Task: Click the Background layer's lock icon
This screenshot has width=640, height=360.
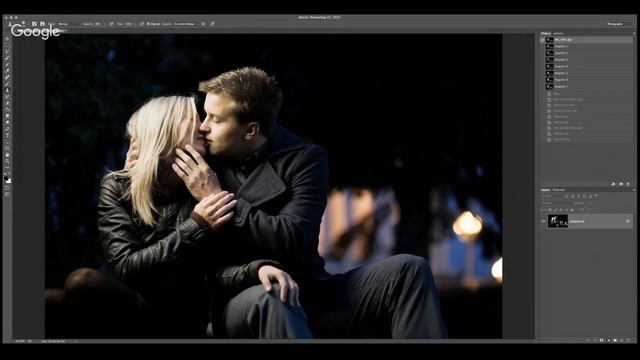Action: pyautogui.click(x=628, y=221)
